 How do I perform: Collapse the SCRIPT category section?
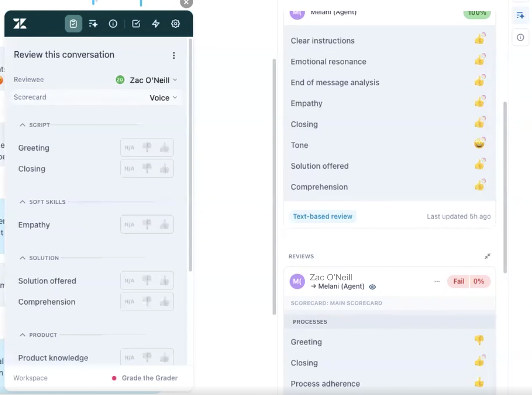click(23, 125)
